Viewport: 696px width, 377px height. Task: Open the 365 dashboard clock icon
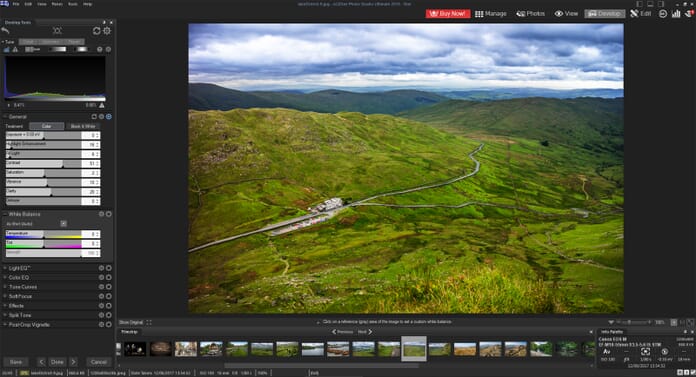click(663, 14)
